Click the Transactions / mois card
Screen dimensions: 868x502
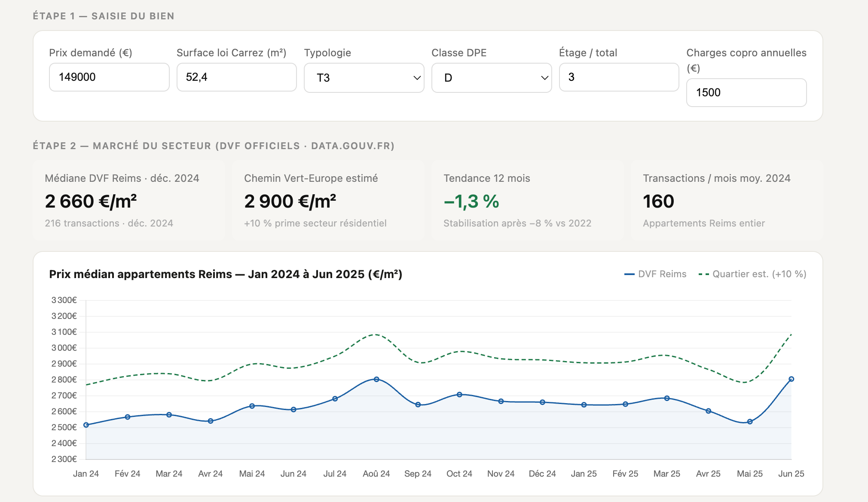click(726, 200)
